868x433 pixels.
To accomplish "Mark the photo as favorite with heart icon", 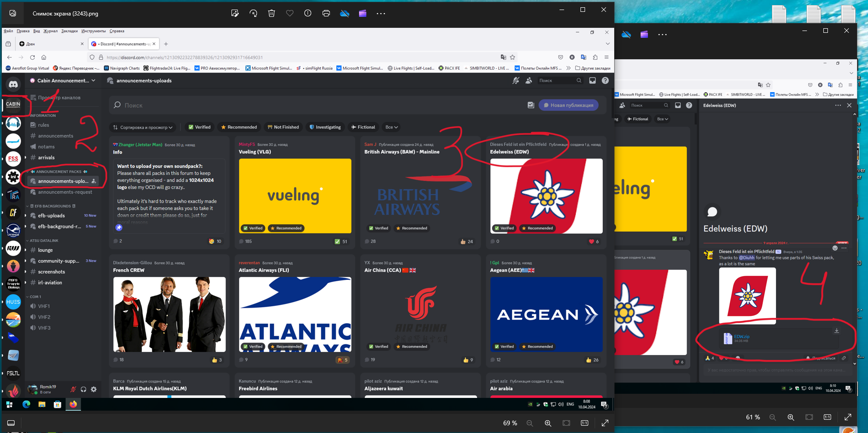I will pyautogui.click(x=290, y=13).
